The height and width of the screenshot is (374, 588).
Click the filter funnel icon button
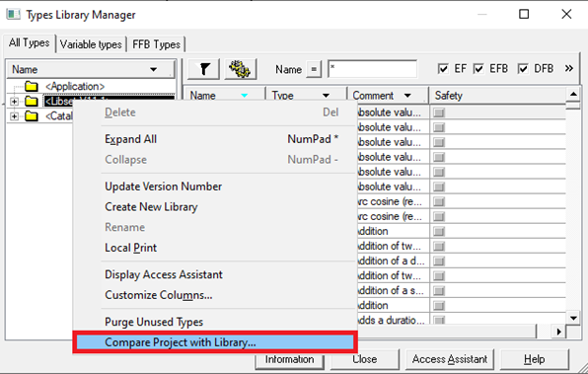click(203, 69)
